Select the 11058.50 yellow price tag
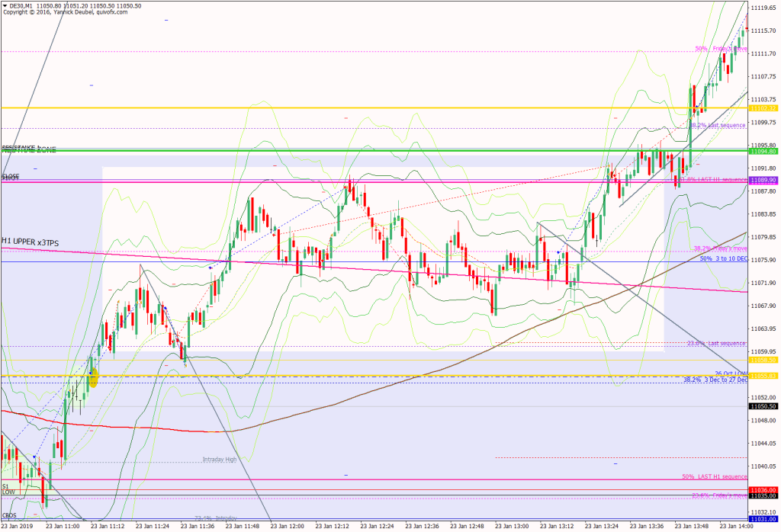Viewport: 781px width, 532px height. pyautogui.click(x=763, y=360)
